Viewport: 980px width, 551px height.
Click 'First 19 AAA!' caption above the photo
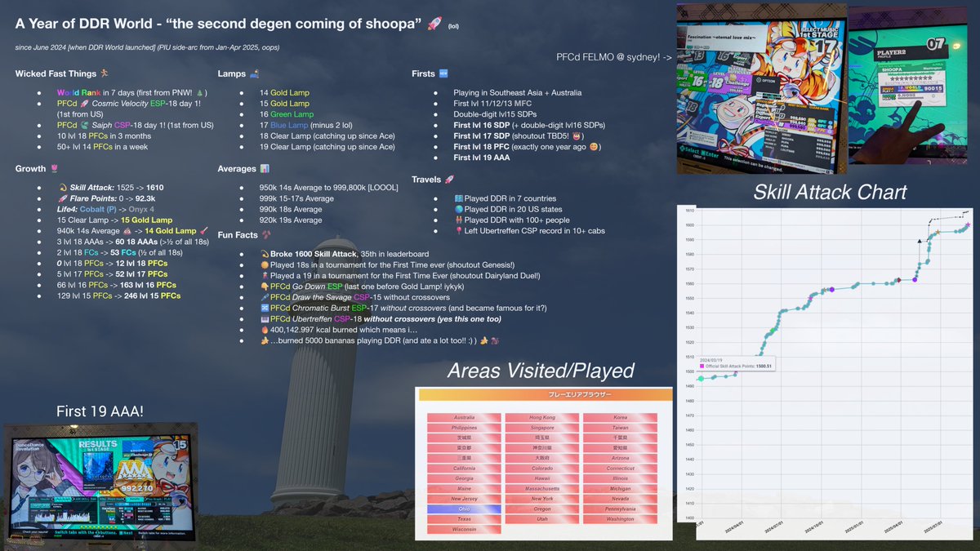tap(100, 411)
